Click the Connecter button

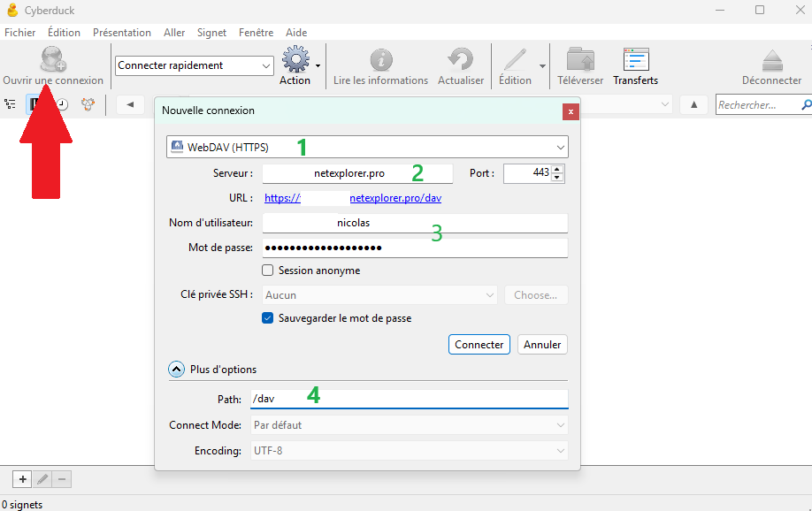(x=479, y=345)
